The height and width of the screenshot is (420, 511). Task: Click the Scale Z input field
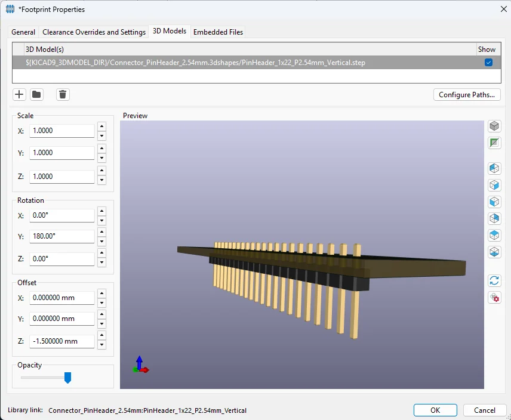[62, 177]
